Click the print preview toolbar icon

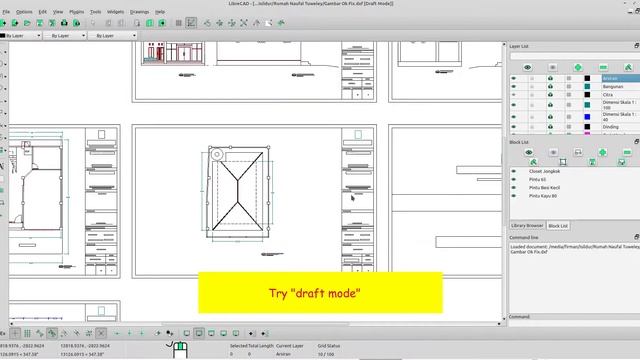coord(76,23)
